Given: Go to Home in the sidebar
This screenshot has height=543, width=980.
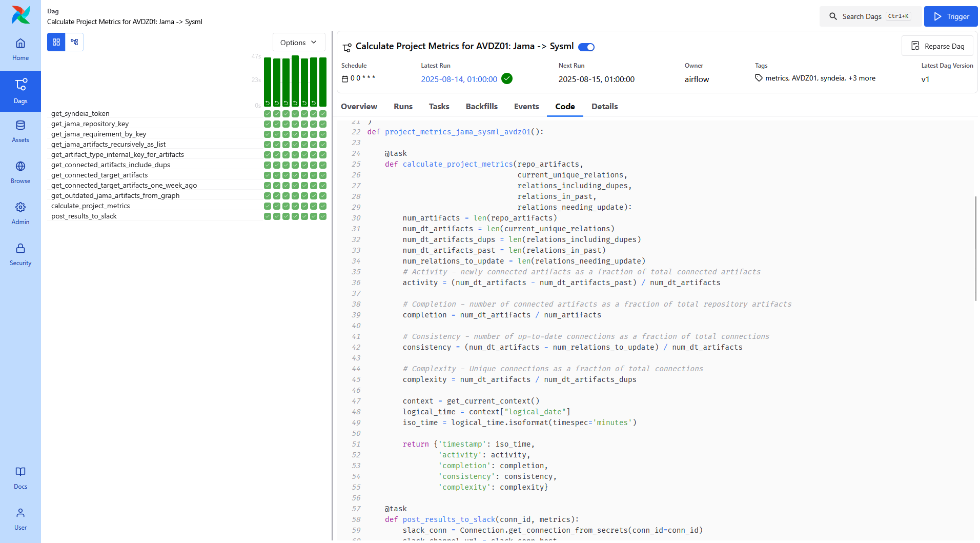Looking at the screenshot, I should [x=21, y=50].
